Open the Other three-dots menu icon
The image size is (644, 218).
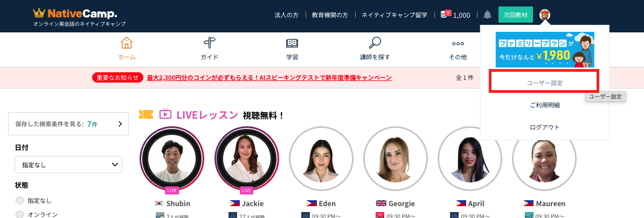tap(458, 44)
